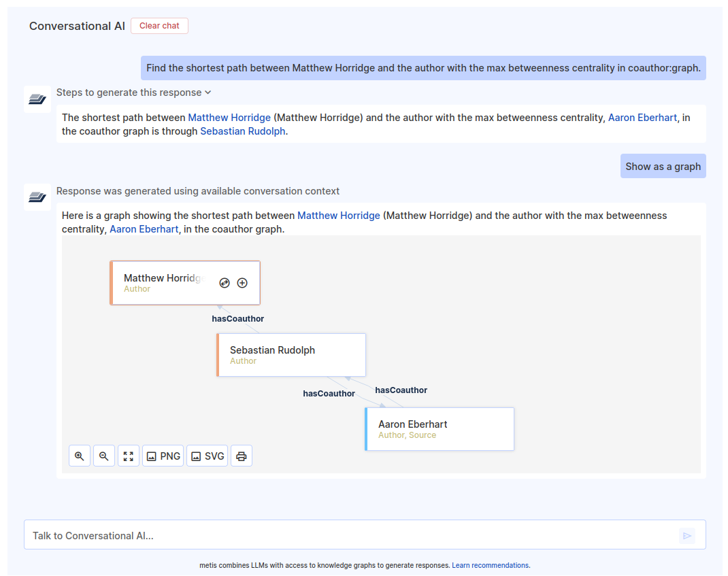728x576 pixels.
Task: Print the coauthor graph
Action: click(x=242, y=456)
